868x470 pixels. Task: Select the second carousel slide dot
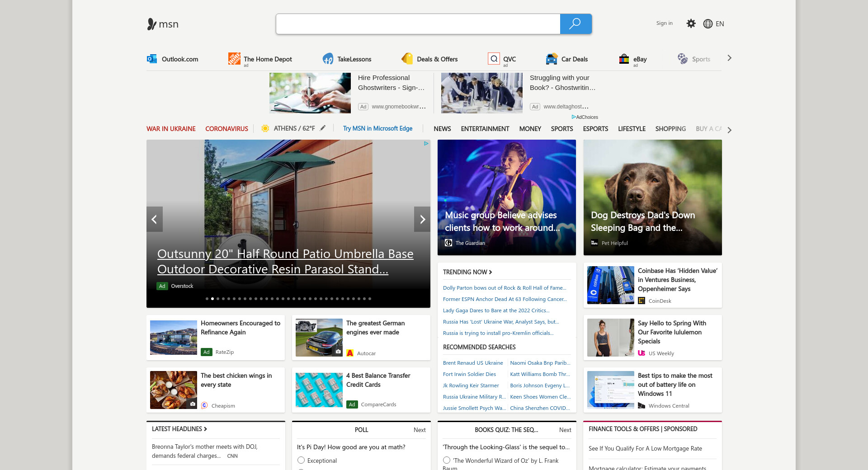pyautogui.click(x=212, y=299)
